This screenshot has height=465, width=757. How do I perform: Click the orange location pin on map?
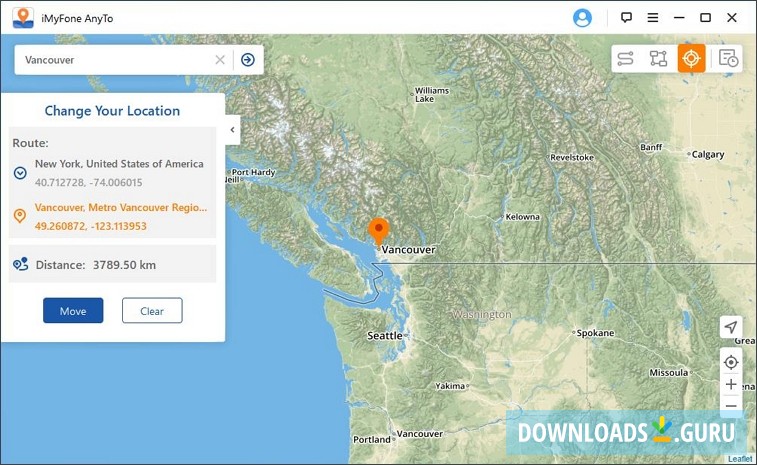click(378, 231)
